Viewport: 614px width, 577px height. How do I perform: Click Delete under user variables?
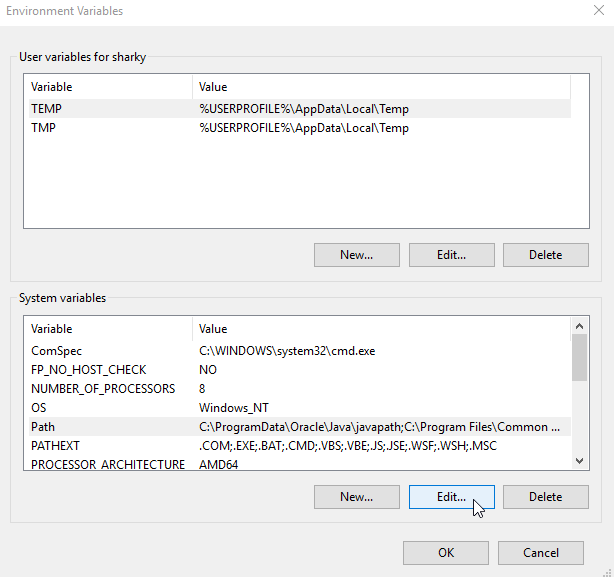point(545,255)
